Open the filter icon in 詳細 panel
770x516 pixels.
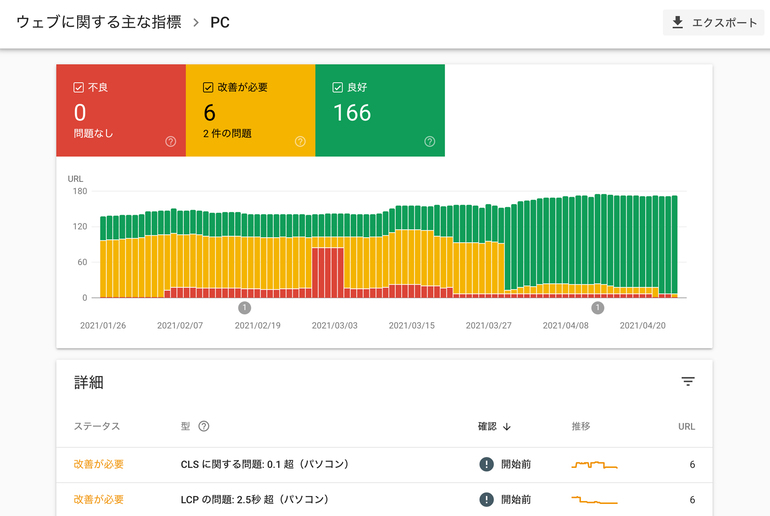[688, 381]
